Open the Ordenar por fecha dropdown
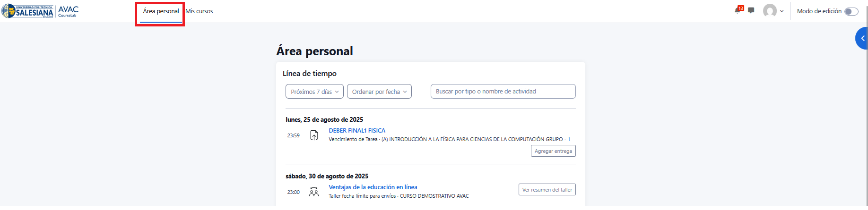This screenshot has width=868, height=210. tap(379, 92)
